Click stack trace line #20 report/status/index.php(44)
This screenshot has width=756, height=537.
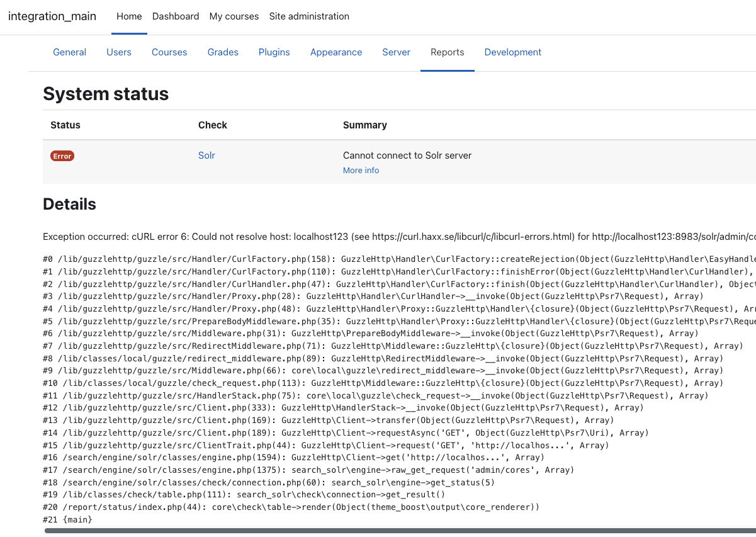[x=291, y=507]
